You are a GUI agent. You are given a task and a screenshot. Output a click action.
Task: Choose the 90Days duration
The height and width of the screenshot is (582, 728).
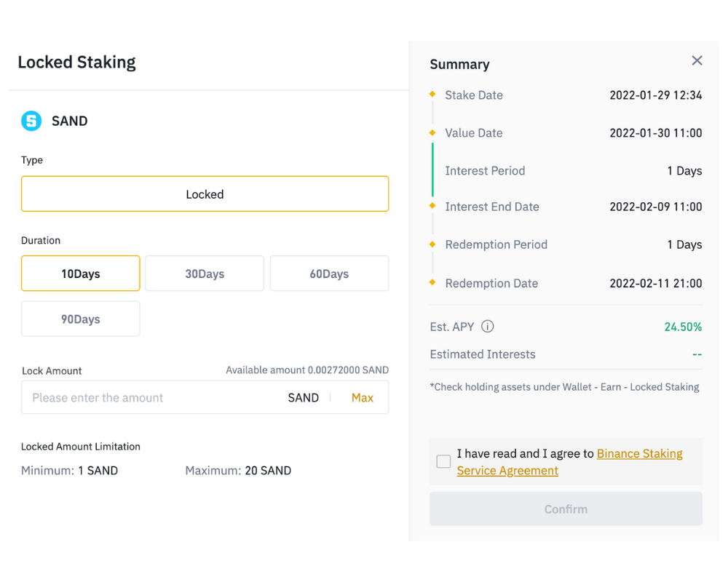[80, 319]
